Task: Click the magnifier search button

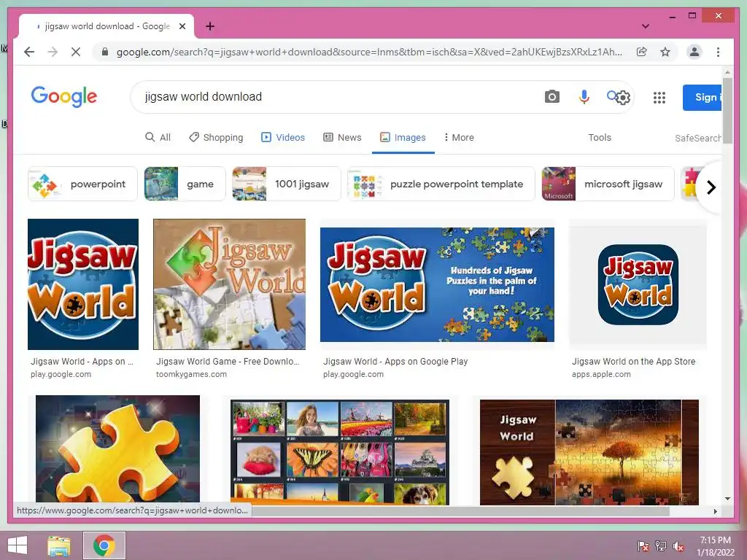Action: coord(612,96)
